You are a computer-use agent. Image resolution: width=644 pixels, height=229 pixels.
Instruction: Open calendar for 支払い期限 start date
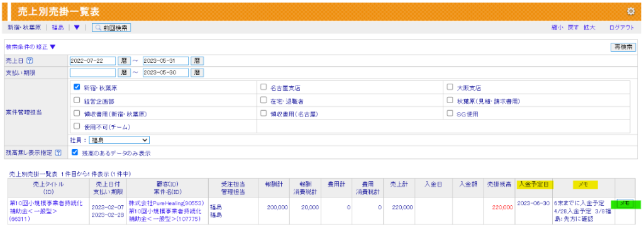point(124,72)
